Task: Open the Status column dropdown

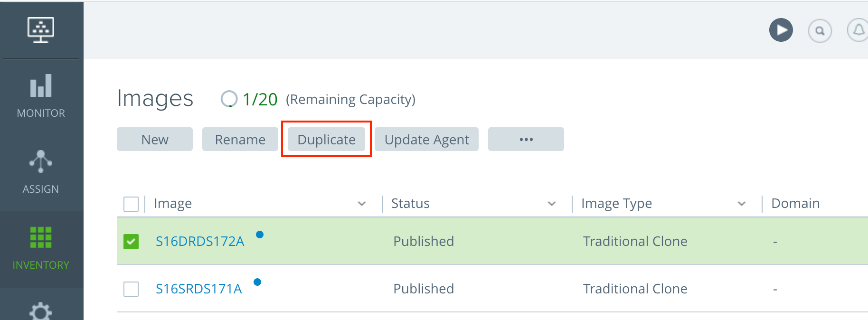Action: pos(552,204)
